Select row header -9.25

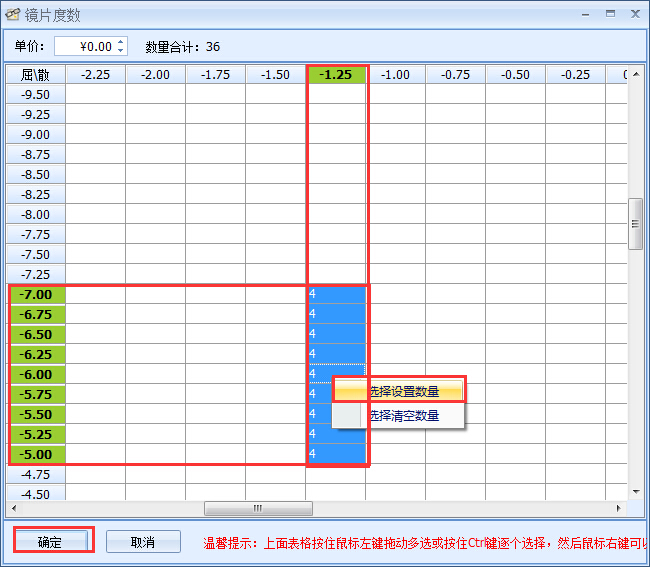(x=36, y=114)
